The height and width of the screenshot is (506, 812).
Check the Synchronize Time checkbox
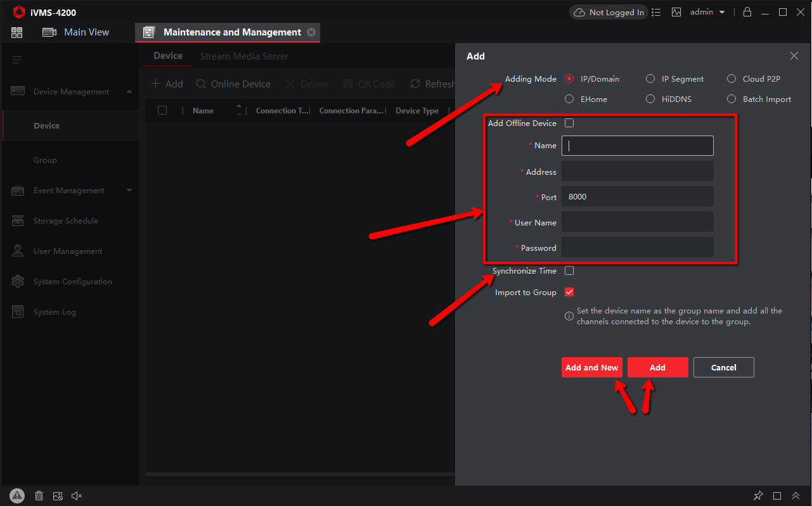(569, 270)
